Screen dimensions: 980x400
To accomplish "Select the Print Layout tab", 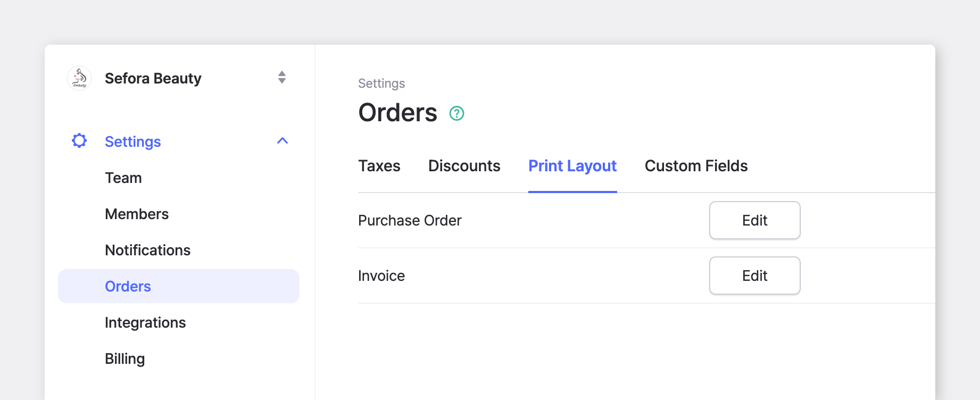I will pyautogui.click(x=572, y=166).
